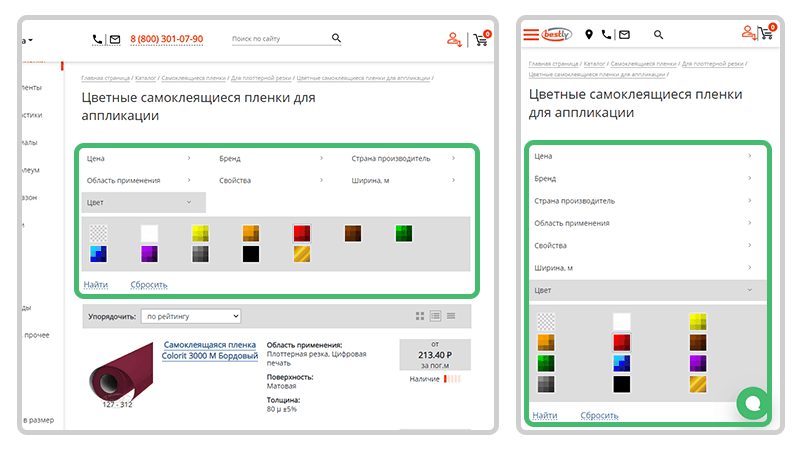Click the phone icon in mobile header
The height and width of the screenshot is (450, 800).
coord(606,34)
